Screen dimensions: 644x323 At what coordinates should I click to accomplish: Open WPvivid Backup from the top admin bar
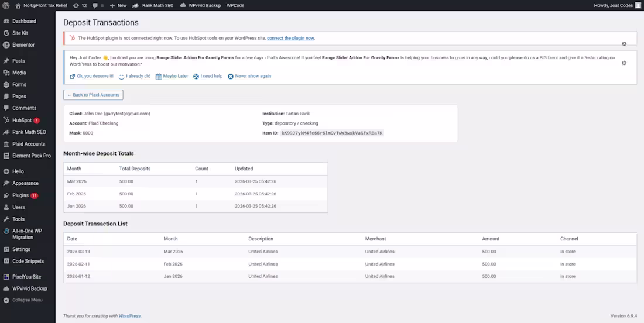tap(200, 5)
